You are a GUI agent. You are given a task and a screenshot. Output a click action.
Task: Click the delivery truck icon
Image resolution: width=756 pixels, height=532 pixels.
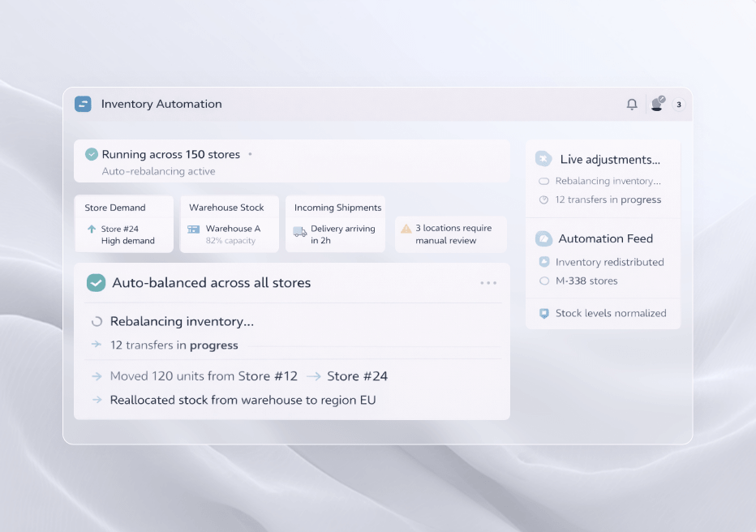[x=300, y=232]
